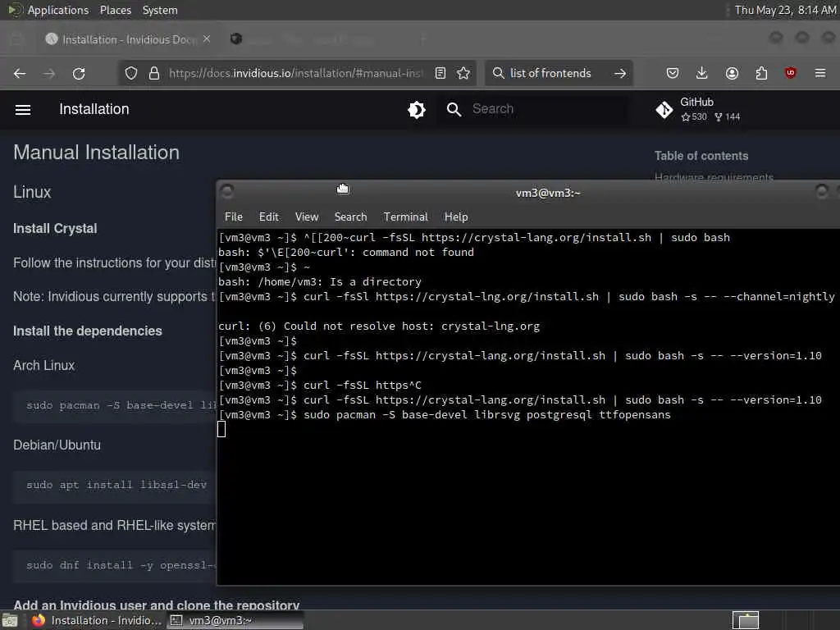Go back to the previous page in Firefox
This screenshot has height=630, width=840.
click(20, 73)
